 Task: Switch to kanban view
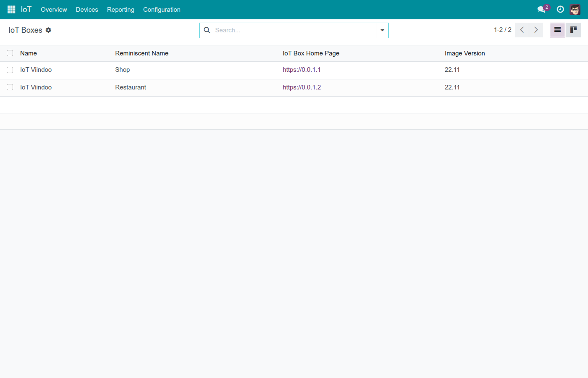(x=573, y=30)
